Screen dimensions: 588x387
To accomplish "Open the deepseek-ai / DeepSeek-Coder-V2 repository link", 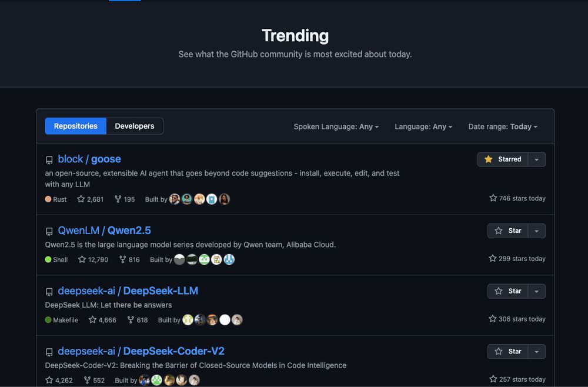I will 141,351.
